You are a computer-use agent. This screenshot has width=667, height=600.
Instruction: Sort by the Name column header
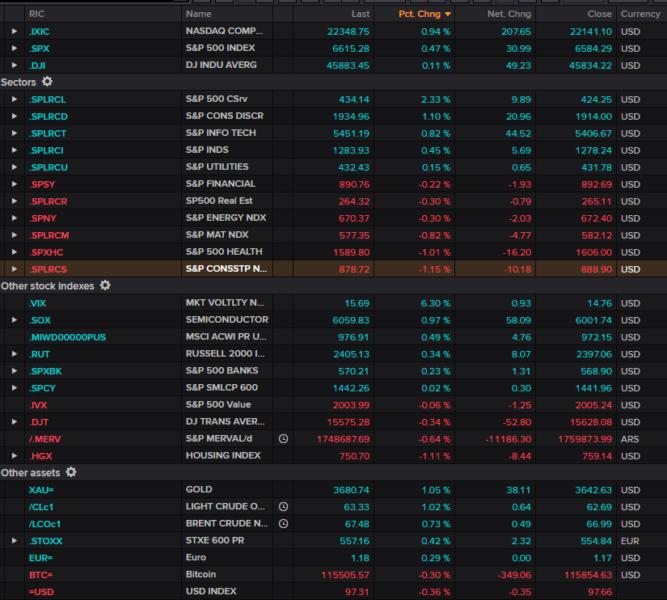tap(198, 14)
